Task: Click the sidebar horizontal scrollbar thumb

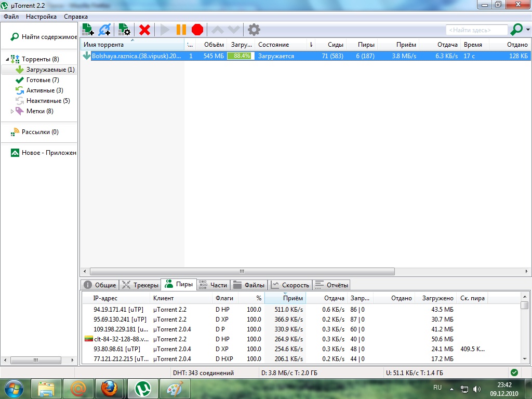Action: tap(36, 360)
